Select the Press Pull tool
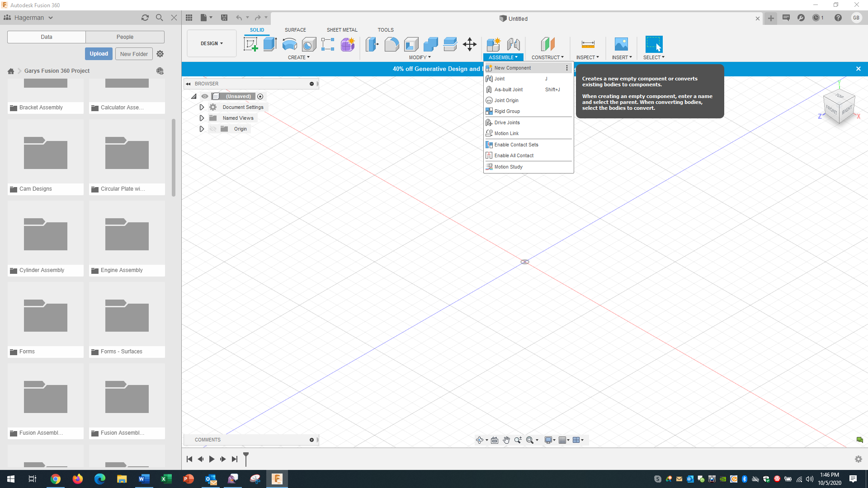 click(x=372, y=44)
